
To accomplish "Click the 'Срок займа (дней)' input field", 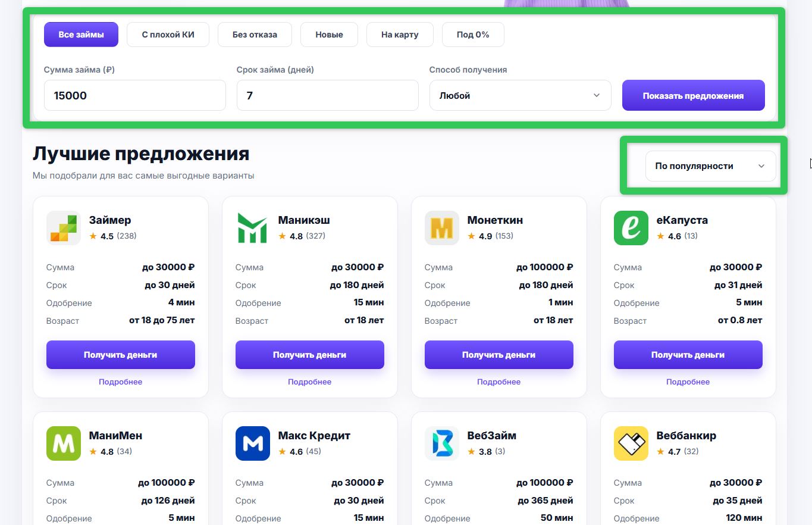I will coord(328,95).
